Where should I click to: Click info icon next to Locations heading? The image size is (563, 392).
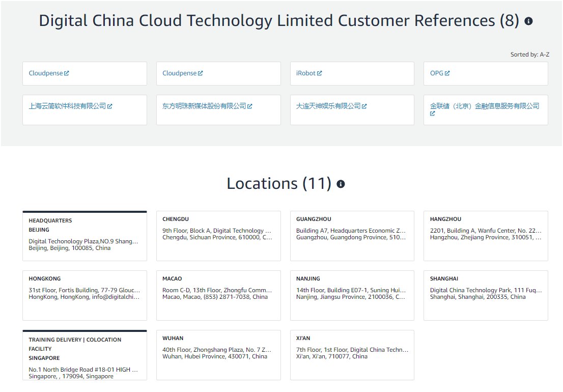[x=341, y=184]
